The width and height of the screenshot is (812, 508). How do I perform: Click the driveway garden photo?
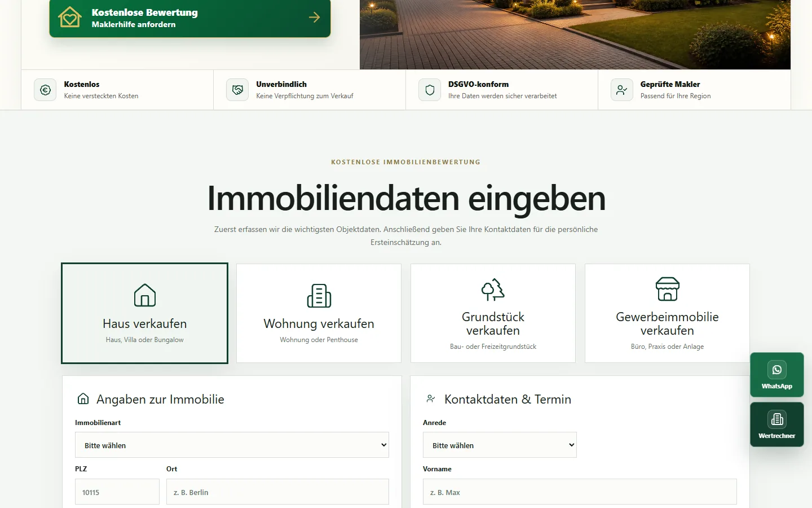click(x=575, y=34)
